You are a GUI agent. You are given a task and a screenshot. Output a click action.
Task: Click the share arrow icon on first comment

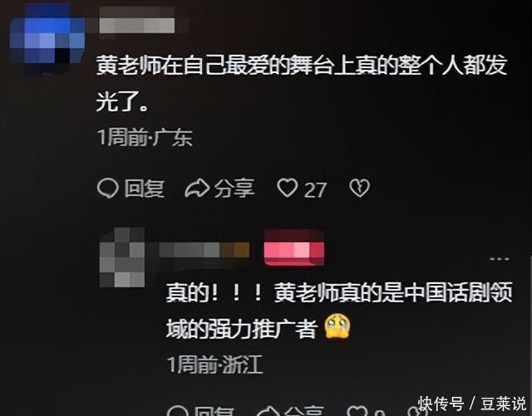point(197,188)
